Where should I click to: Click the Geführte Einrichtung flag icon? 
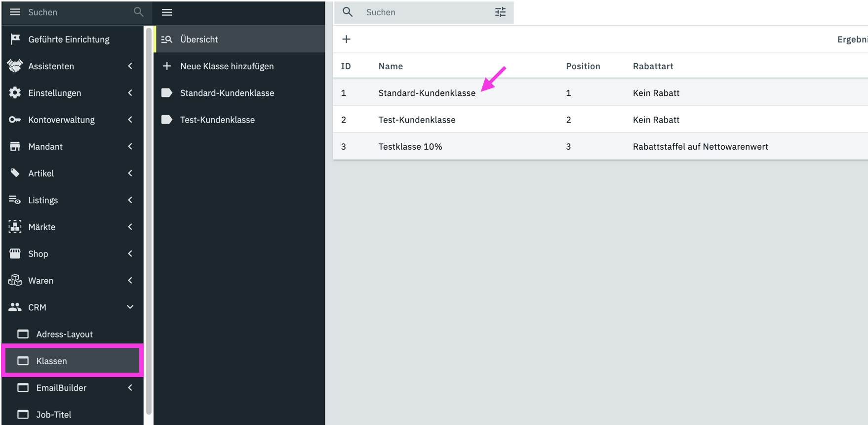[x=15, y=39]
